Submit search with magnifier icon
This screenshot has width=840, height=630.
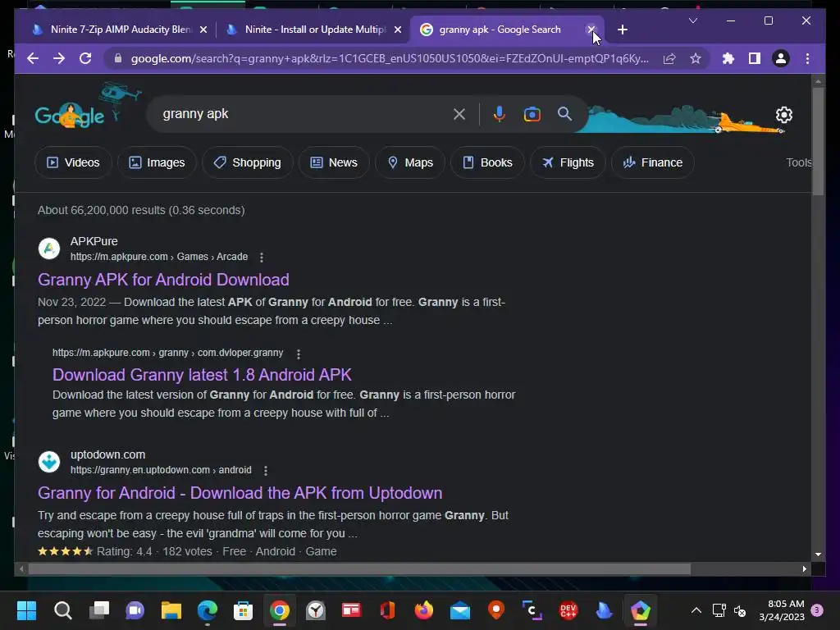coord(564,113)
